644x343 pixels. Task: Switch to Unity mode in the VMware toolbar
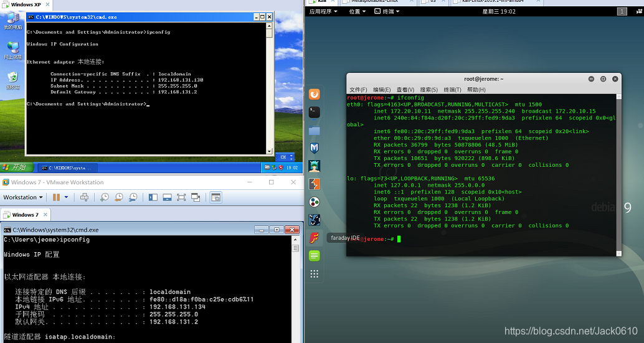(196, 197)
